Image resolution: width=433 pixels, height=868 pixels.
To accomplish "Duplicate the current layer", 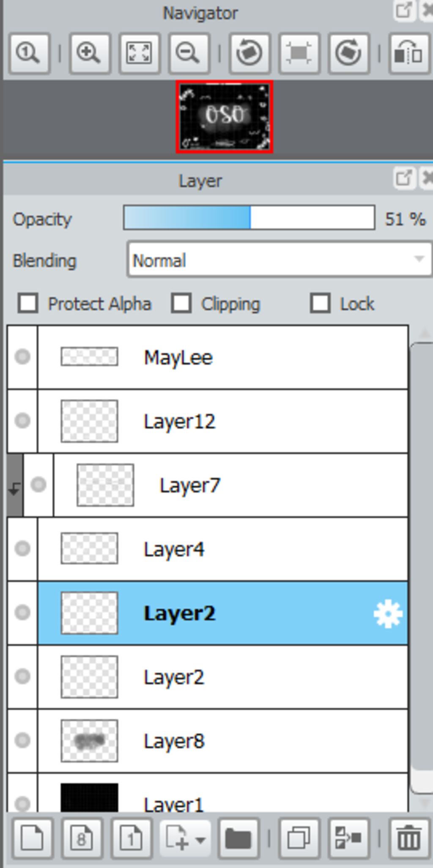I will 299,838.
